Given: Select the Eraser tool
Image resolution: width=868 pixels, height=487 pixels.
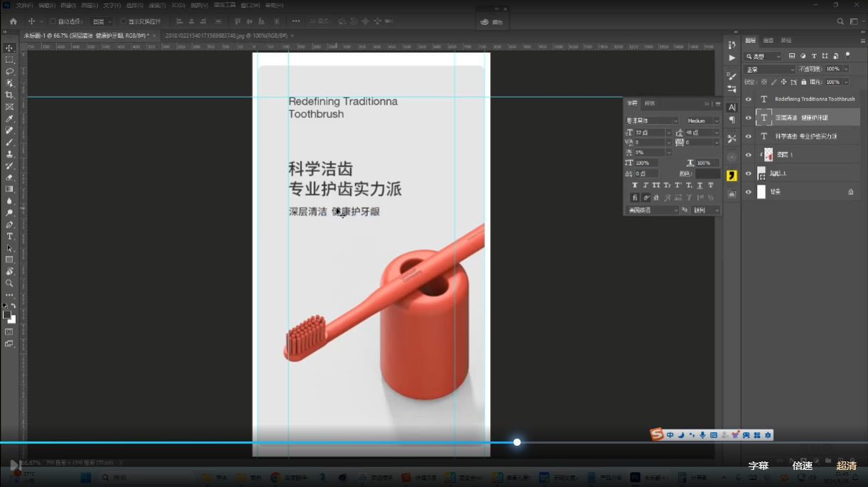Looking at the screenshot, I should 9,177.
